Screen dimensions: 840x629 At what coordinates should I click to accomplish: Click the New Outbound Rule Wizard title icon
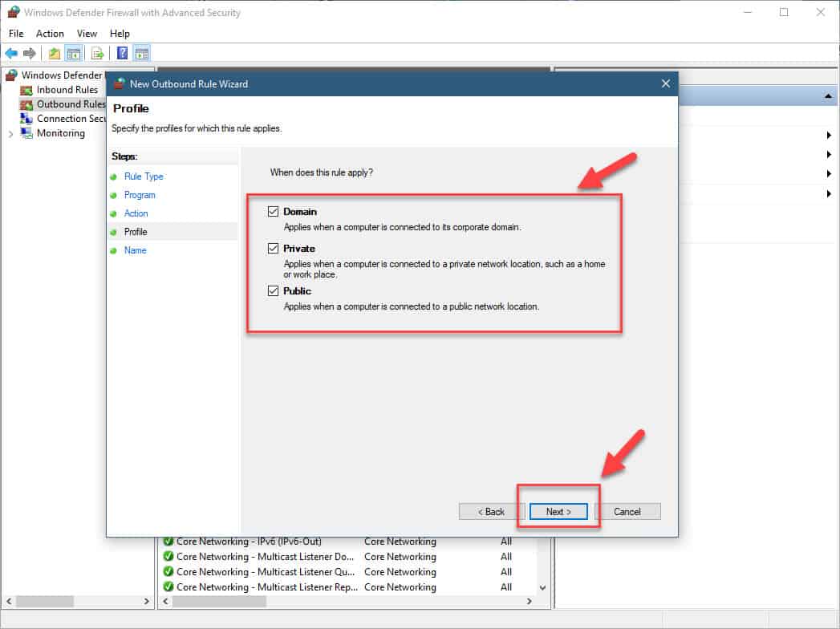120,83
